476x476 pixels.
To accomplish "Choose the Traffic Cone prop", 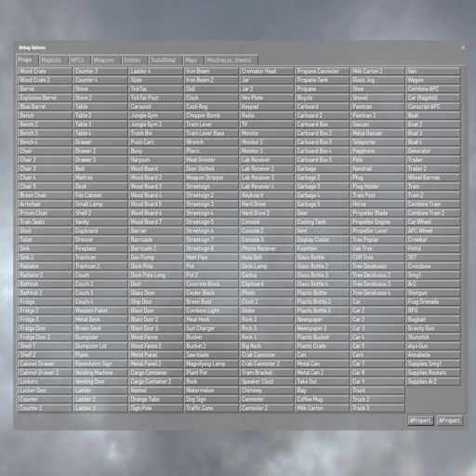I will pyautogui.click(x=211, y=408).
